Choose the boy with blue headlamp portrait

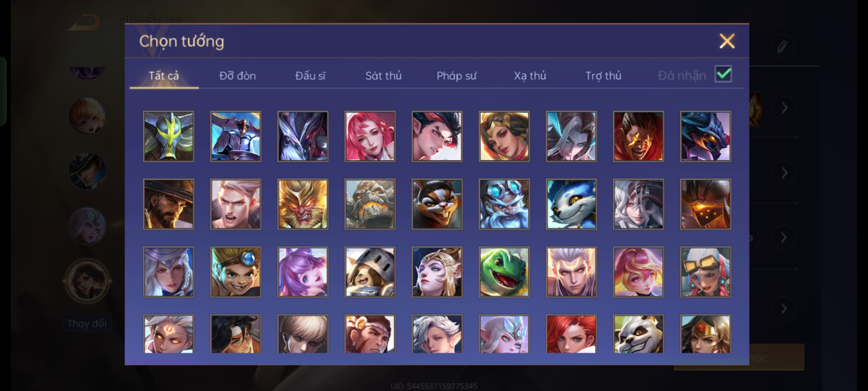click(x=235, y=272)
